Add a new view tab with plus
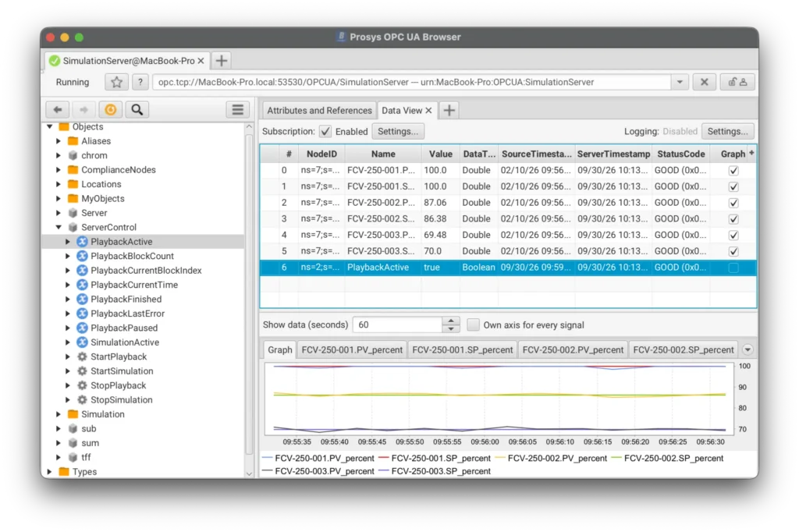Screen dimensions: 799x532 pyautogui.click(x=449, y=110)
